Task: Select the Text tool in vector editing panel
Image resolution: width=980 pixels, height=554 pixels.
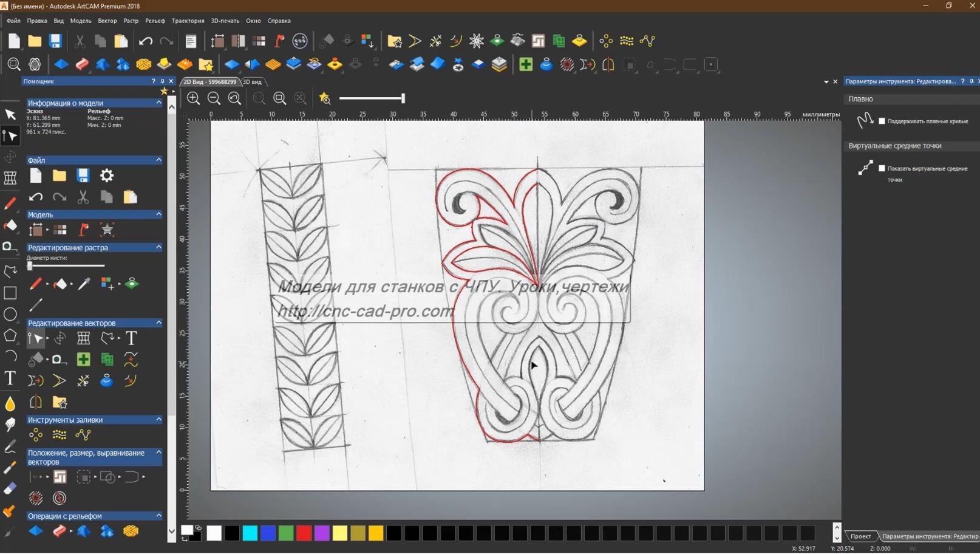Action: [x=131, y=338]
